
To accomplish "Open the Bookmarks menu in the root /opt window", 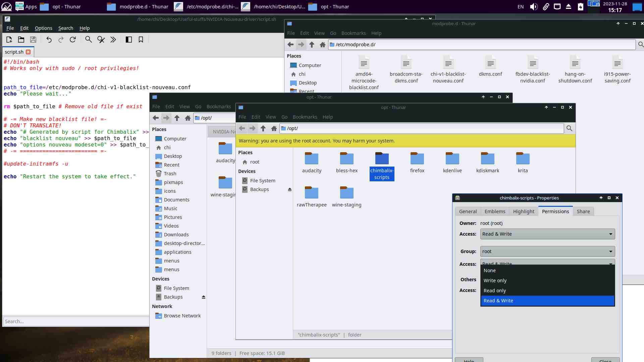I will pyautogui.click(x=305, y=117).
